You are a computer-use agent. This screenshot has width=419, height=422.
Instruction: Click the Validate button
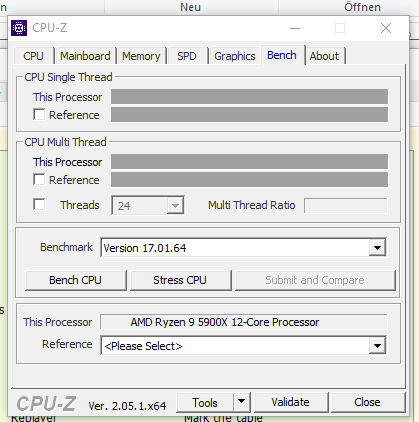(291, 403)
